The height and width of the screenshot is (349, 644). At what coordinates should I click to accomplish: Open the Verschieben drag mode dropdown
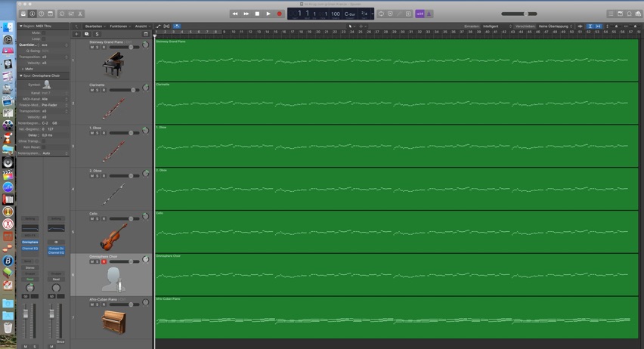556,26
